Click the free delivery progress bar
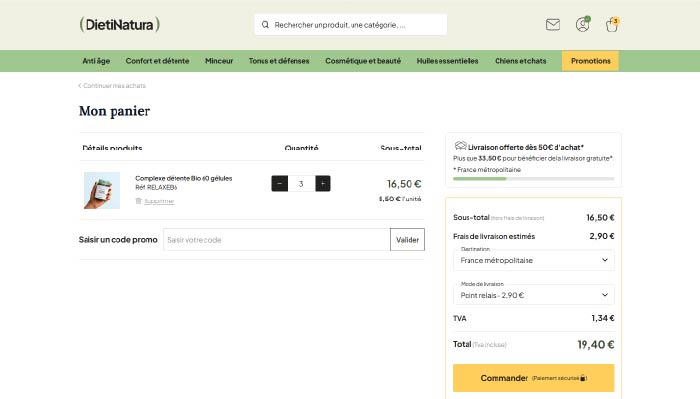 533,179
